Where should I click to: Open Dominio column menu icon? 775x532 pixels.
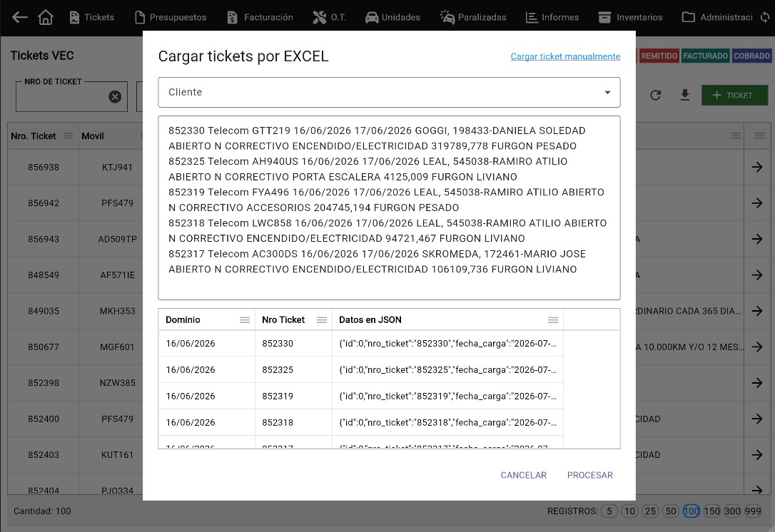point(245,320)
